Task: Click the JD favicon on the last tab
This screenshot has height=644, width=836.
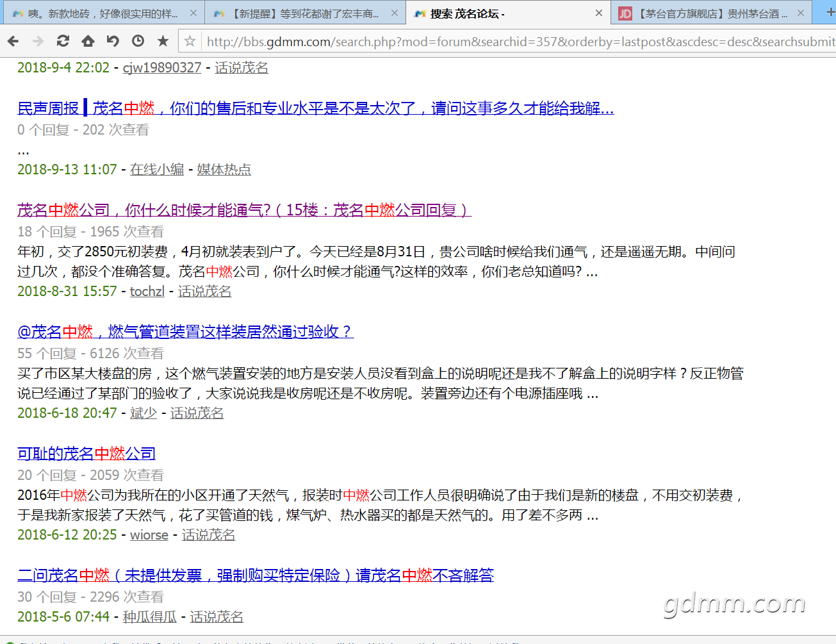Action: 625,13
